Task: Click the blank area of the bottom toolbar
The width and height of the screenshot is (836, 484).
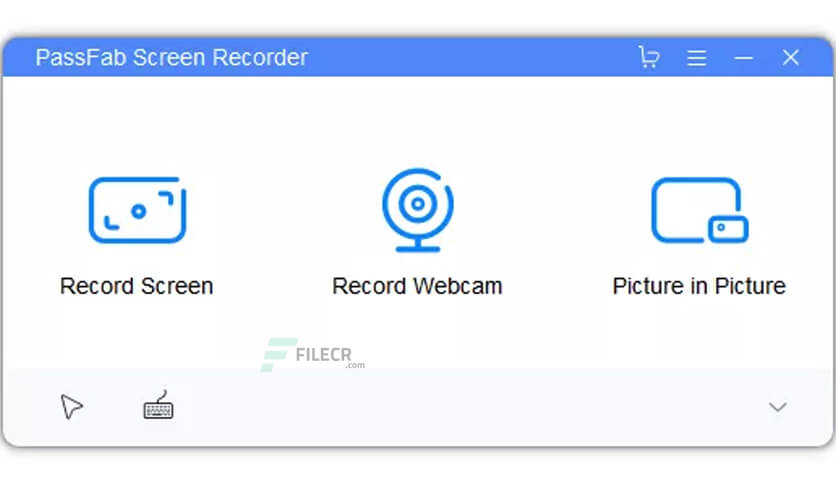Action: click(x=469, y=407)
